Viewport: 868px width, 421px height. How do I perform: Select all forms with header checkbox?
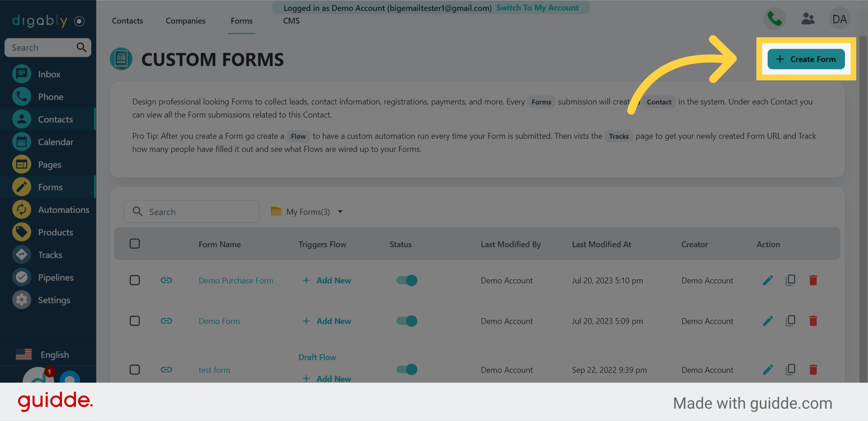(135, 244)
